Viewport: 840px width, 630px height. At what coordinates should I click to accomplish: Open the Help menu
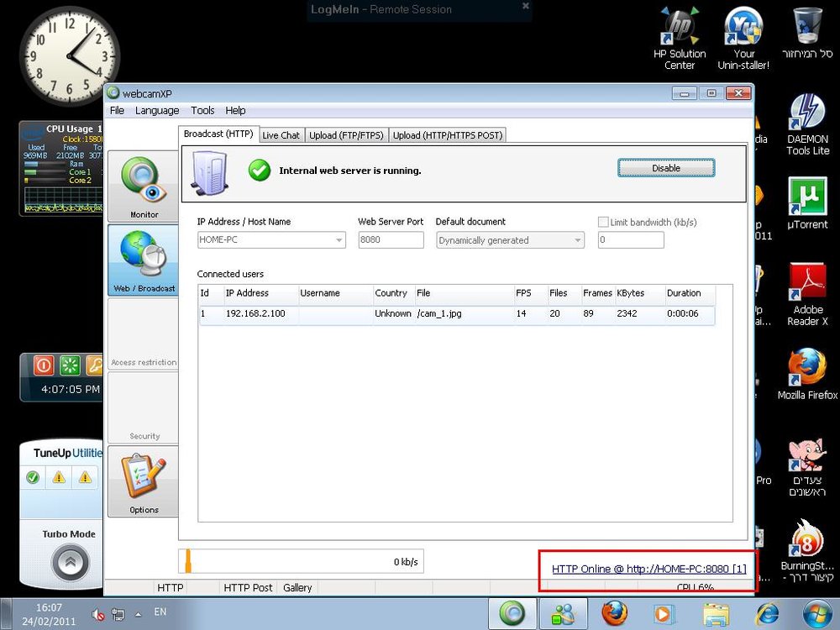235,110
